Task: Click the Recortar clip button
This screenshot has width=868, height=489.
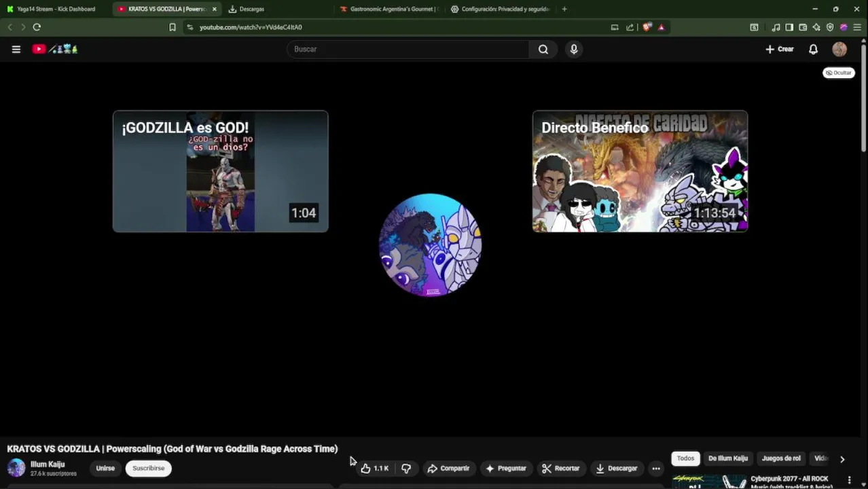Action: tap(560, 468)
